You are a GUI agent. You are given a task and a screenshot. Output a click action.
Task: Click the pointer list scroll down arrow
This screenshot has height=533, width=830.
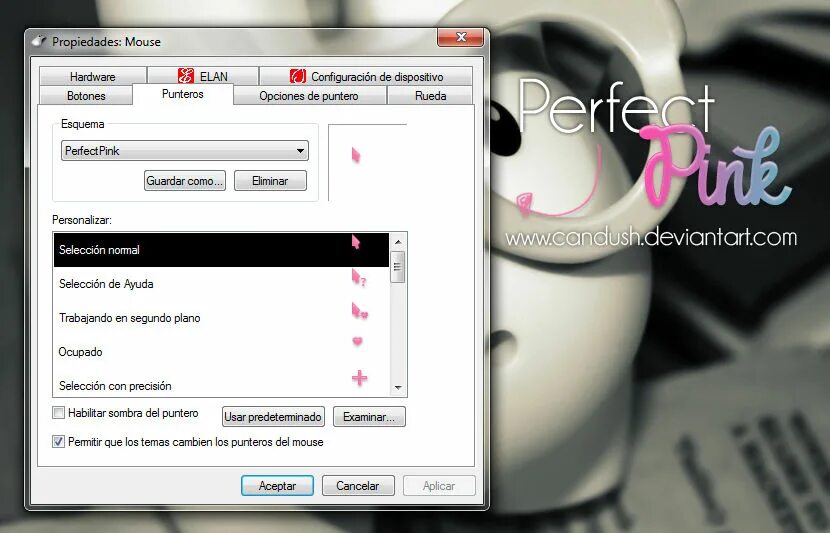(x=398, y=388)
